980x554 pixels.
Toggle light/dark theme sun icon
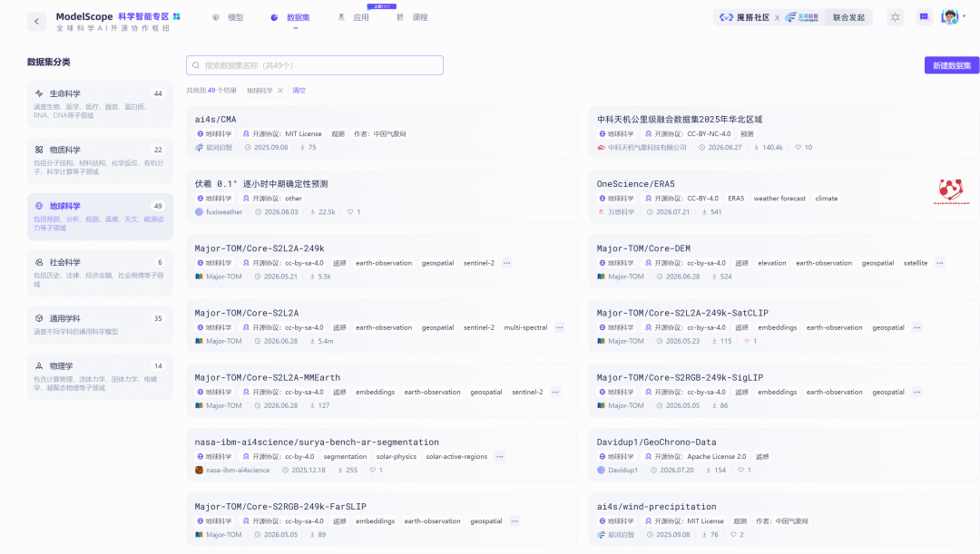point(895,17)
